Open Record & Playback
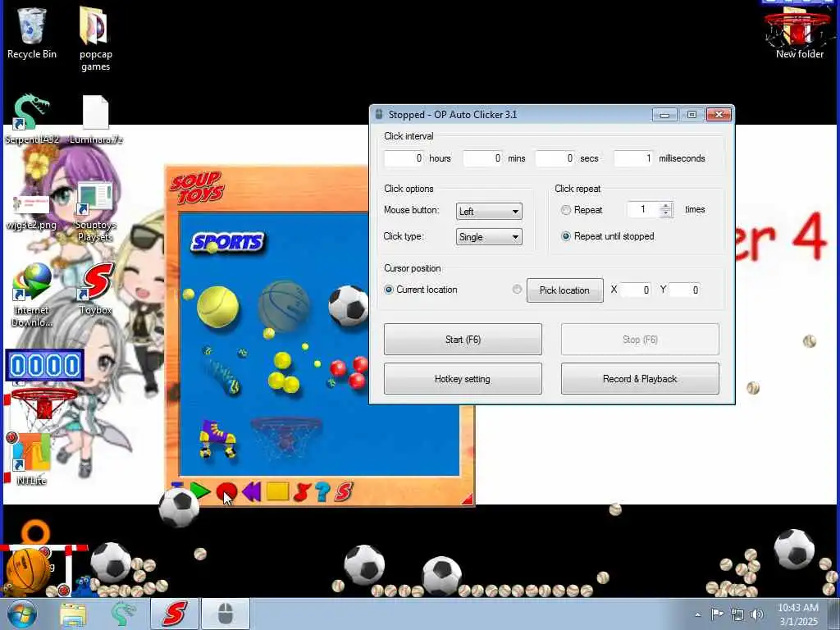Image resolution: width=840 pixels, height=630 pixels. tap(640, 379)
